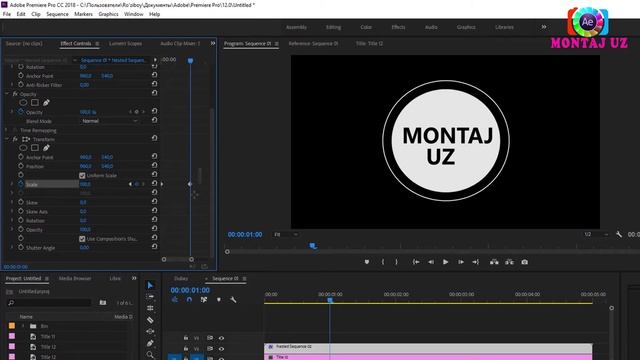This screenshot has width=640, height=360.
Task: Create rectangle mask under Transform effect
Action: click(35, 148)
